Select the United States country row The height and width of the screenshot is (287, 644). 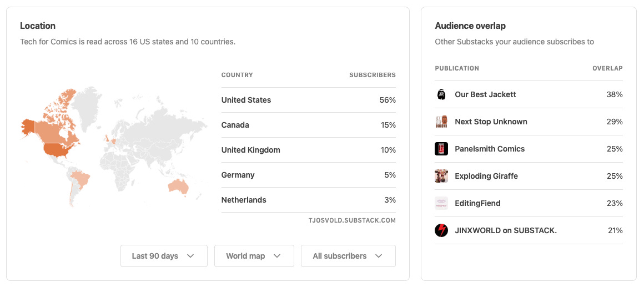coord(309,100)
